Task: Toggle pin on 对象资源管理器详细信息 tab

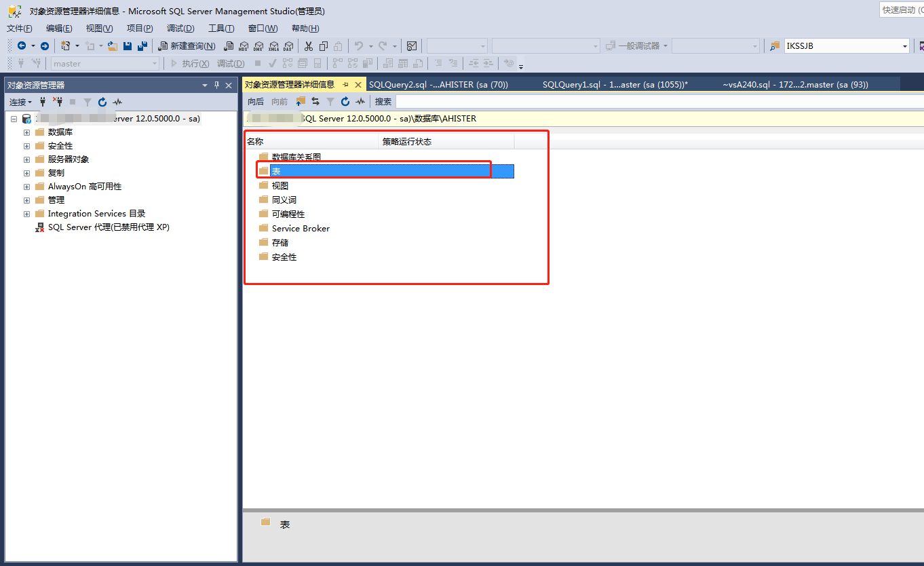Action: point(345,85)
